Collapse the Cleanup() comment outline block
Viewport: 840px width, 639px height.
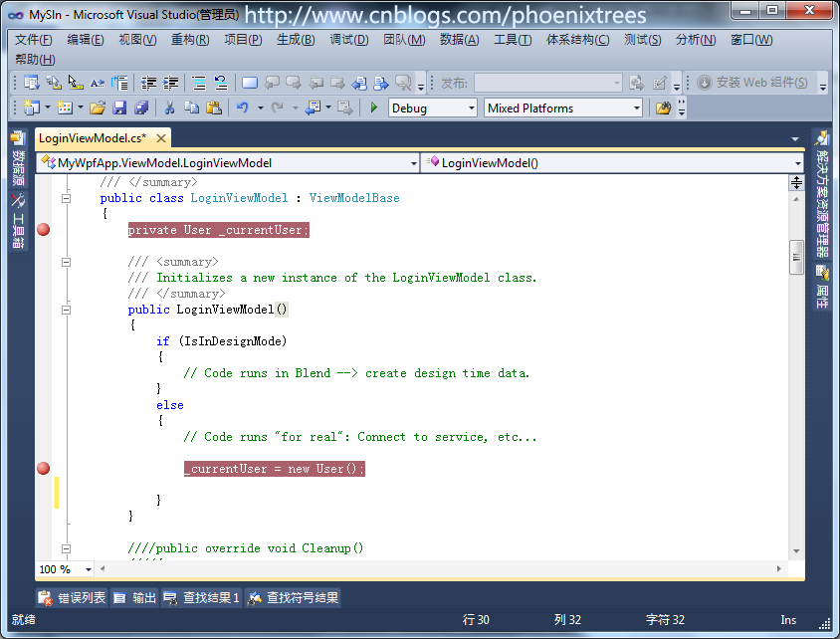pos(66,548)
